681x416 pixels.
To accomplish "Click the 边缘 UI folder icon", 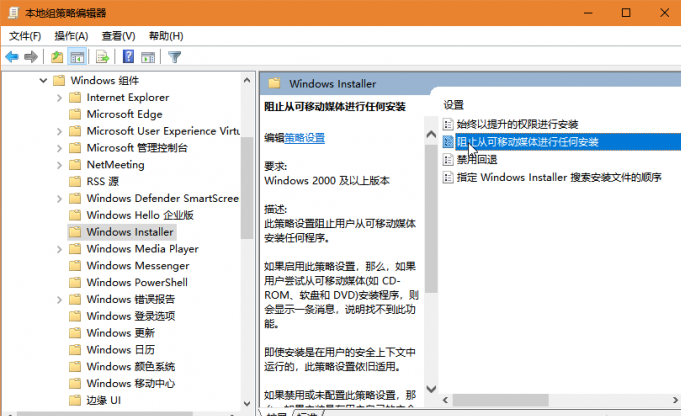I will click(75, 400).
